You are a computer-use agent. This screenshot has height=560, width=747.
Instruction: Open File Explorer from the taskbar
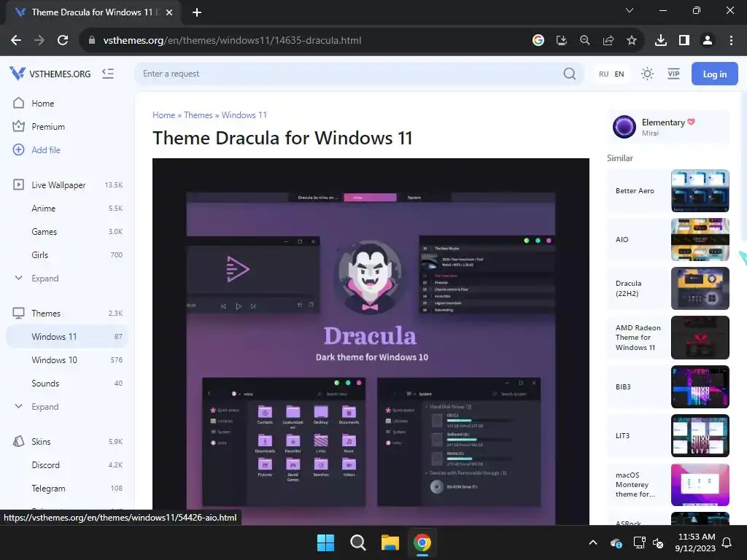[390, 542]
